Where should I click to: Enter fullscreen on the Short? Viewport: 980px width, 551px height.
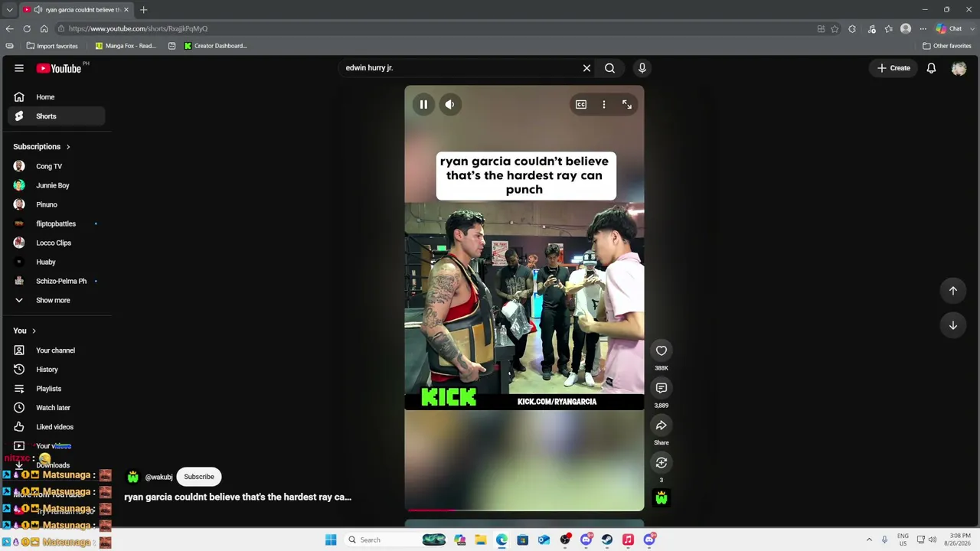tap(627, 104)
